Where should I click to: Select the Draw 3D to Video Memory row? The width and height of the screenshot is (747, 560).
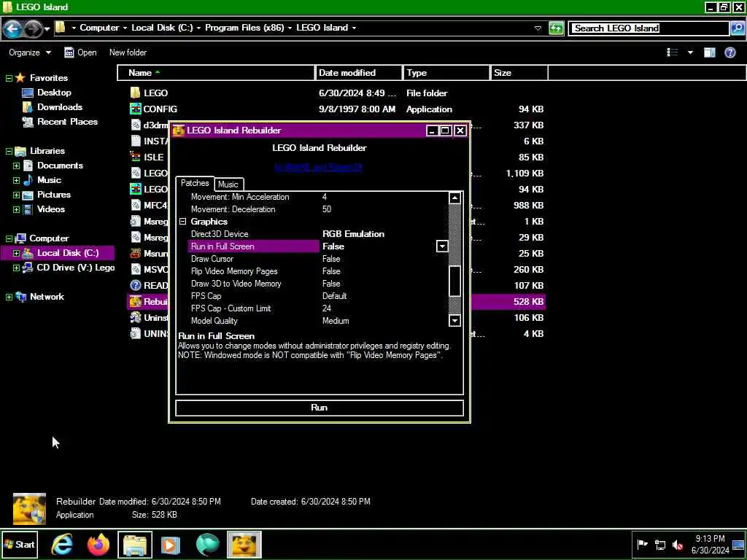pos(311,284)
